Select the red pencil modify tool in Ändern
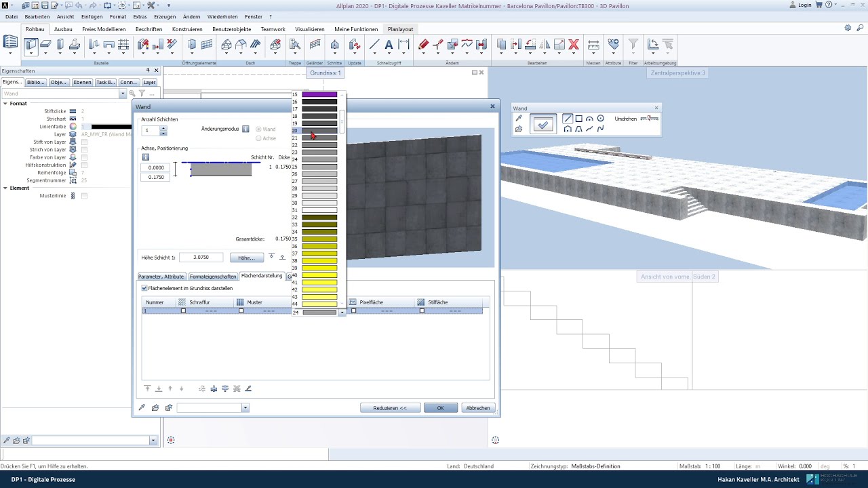Viewport: 868px width, 488px height. (423, 45)
